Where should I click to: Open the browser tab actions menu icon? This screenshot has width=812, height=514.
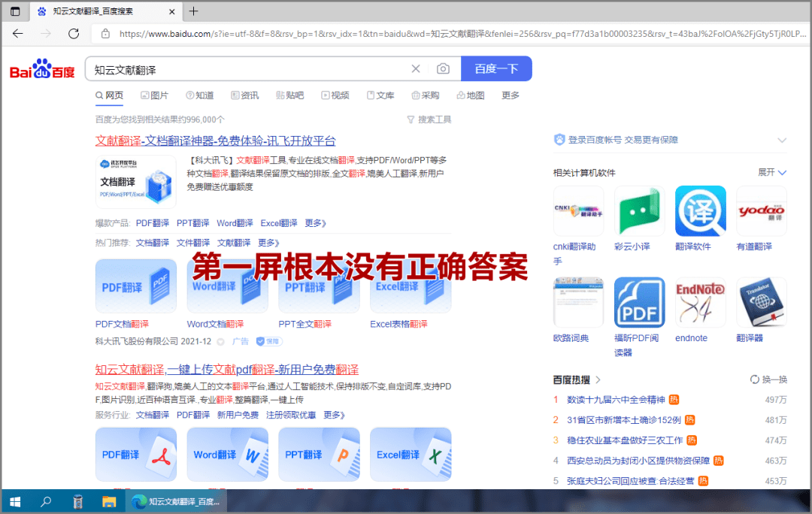(15, 11)
